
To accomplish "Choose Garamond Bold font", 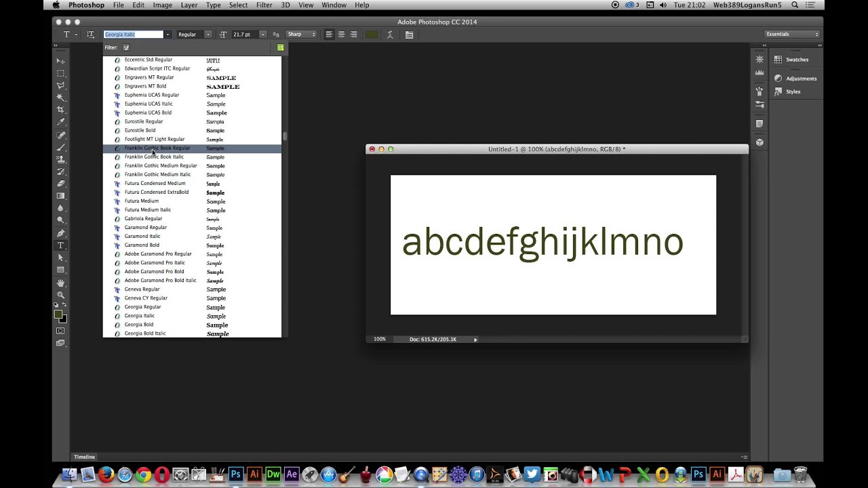I will pos(192,245).
